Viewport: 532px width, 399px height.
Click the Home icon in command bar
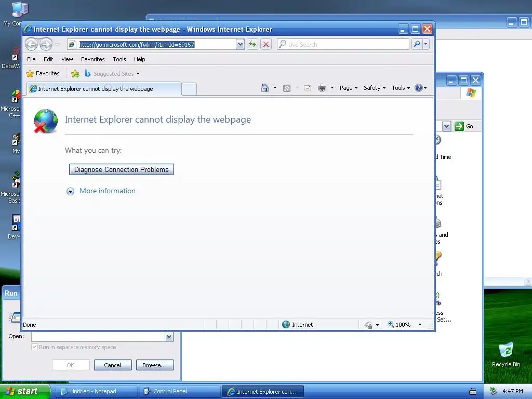[265, 88]
